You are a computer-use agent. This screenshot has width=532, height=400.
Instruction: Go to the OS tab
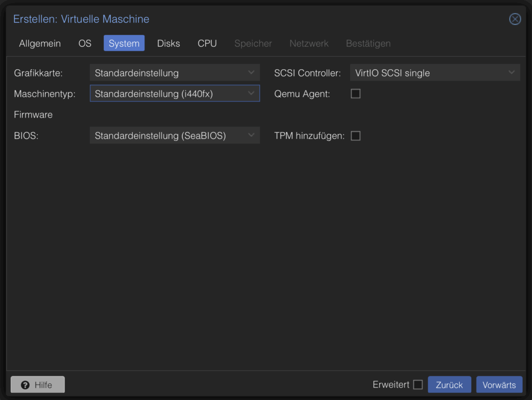(x=85, y=44)
